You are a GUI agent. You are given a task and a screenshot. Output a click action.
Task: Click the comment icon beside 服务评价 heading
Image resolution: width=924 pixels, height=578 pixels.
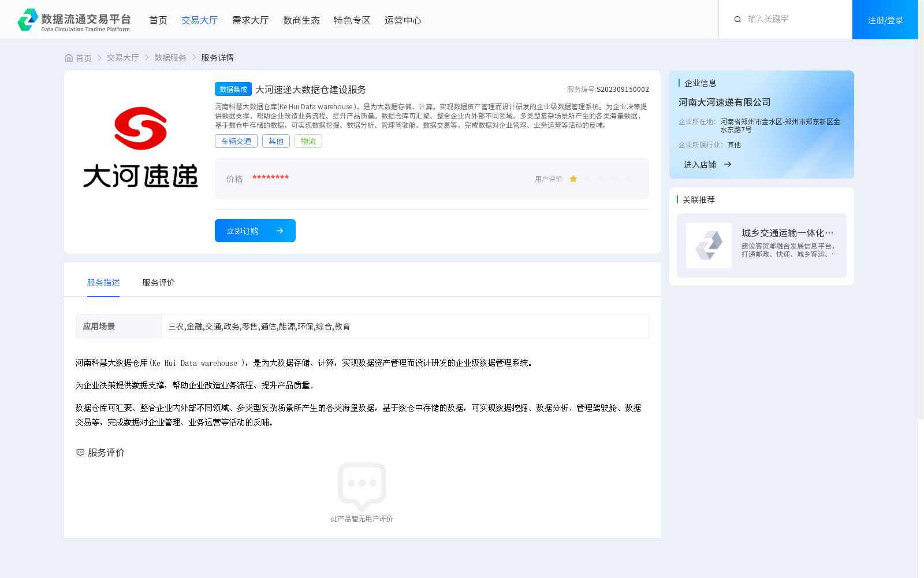pos(80,453)
